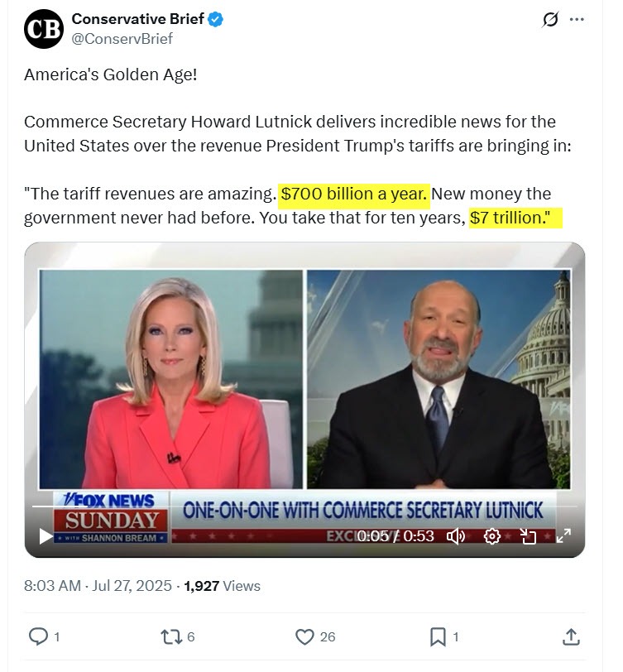Mute the video volume
Screen dimensions: 623x672
(x=456, y=536)
